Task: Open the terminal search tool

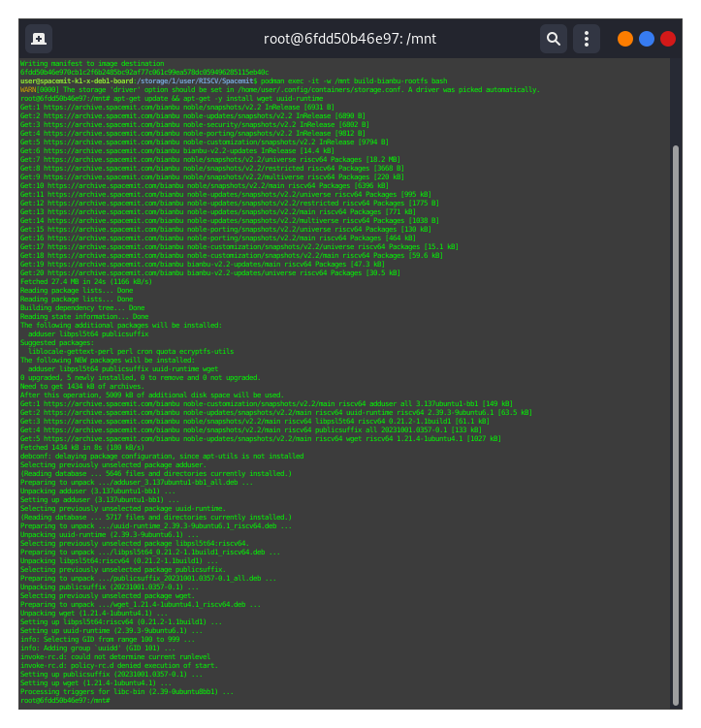Action: 553,39
